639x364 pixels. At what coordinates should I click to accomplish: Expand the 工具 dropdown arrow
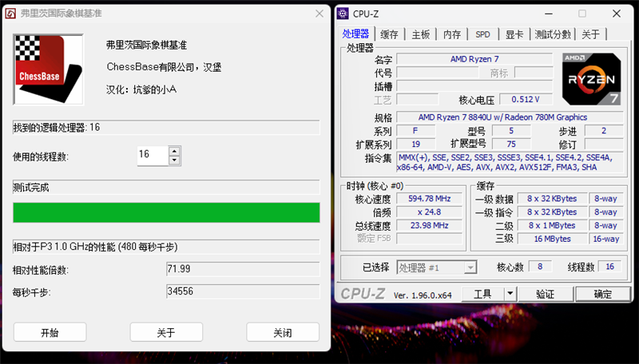510,294
